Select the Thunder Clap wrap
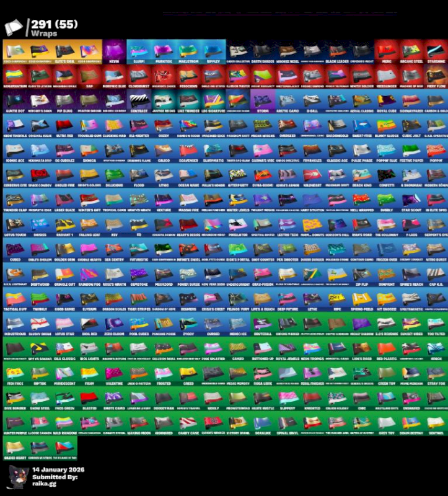 click(15, 200)
